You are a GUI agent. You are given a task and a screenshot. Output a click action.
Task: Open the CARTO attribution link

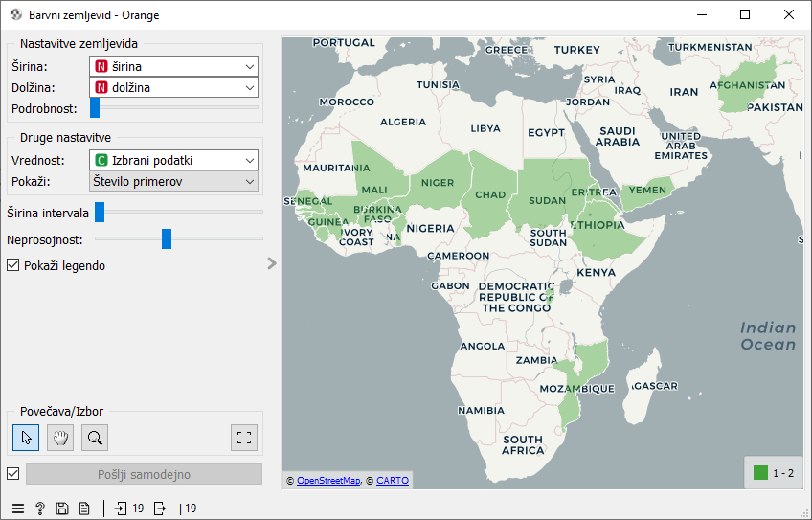point(393,481)
